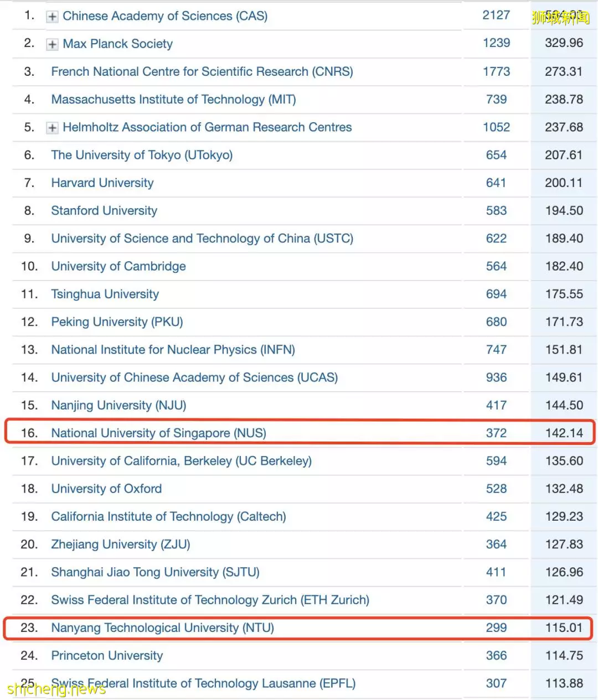This screenshot has width=598, height=700.
Task: Open National University of Singapore link
Action: coord(158,433)
